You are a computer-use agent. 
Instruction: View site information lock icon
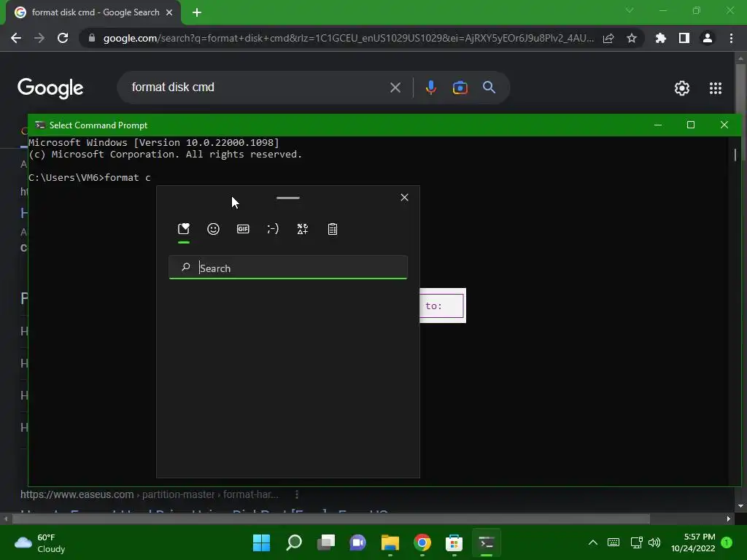[x=92, y=38]
